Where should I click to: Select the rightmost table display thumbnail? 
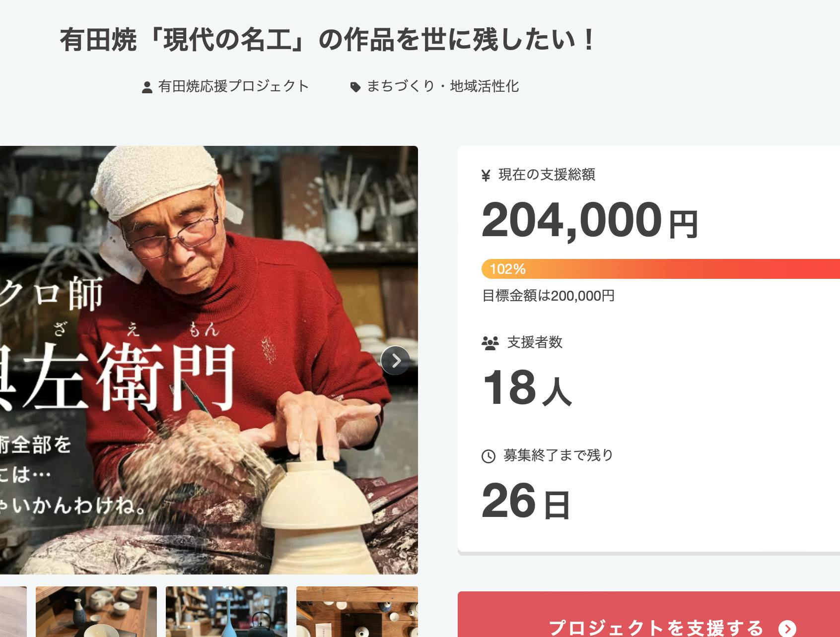coord(357,612)
